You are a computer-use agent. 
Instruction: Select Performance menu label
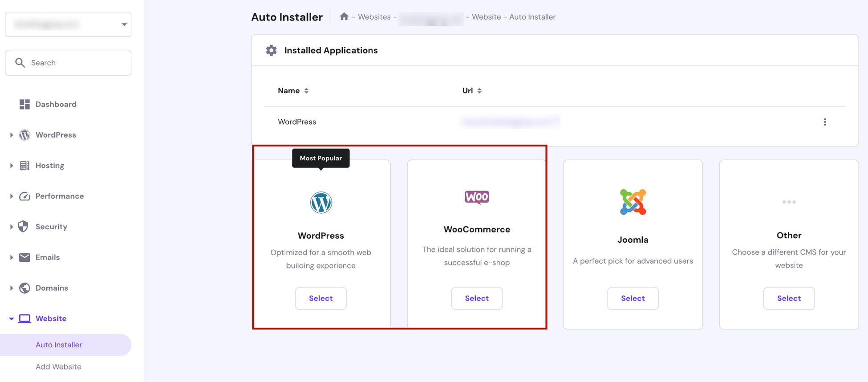coord(60,196)
